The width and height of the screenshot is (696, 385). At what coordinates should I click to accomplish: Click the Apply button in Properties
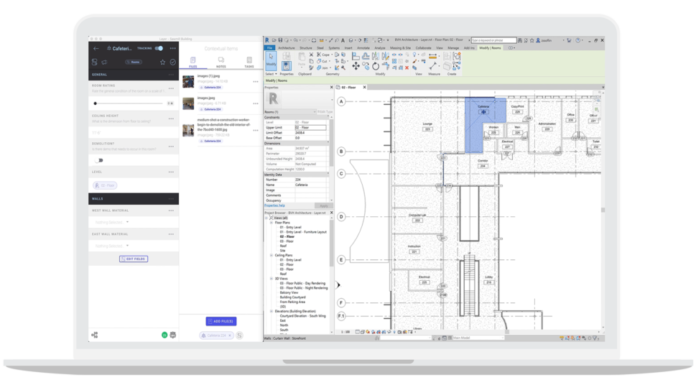click(x=324, y=206)
